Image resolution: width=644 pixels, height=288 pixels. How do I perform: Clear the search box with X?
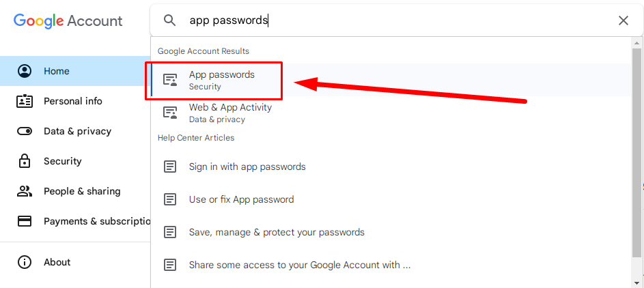click(x=623, y=20)
